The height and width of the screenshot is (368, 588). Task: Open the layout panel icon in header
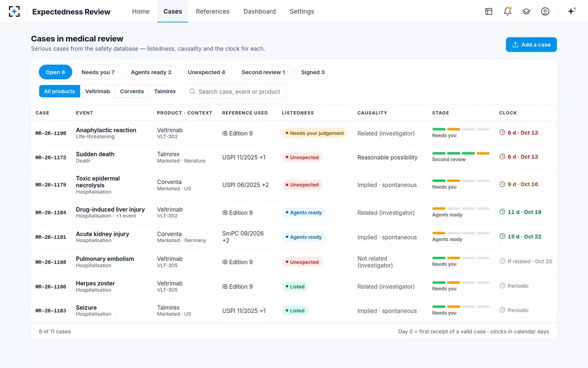[x=489, y=11]
